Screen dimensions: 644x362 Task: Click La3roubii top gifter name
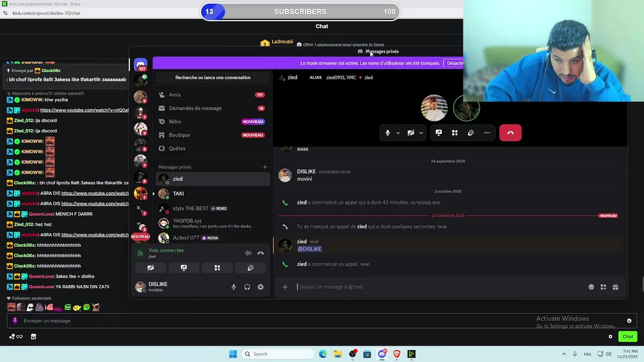tap(282, 42)
